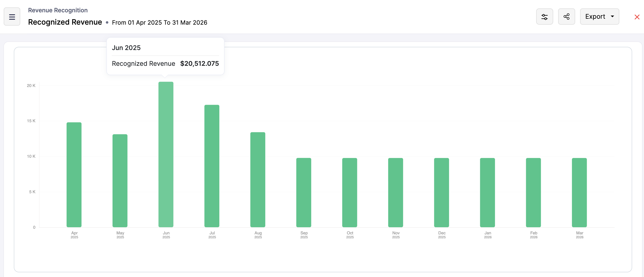Viewport: 644px width, 277px height.
Task: Select the Mar 2026 bar
Action: pos(579,192)
